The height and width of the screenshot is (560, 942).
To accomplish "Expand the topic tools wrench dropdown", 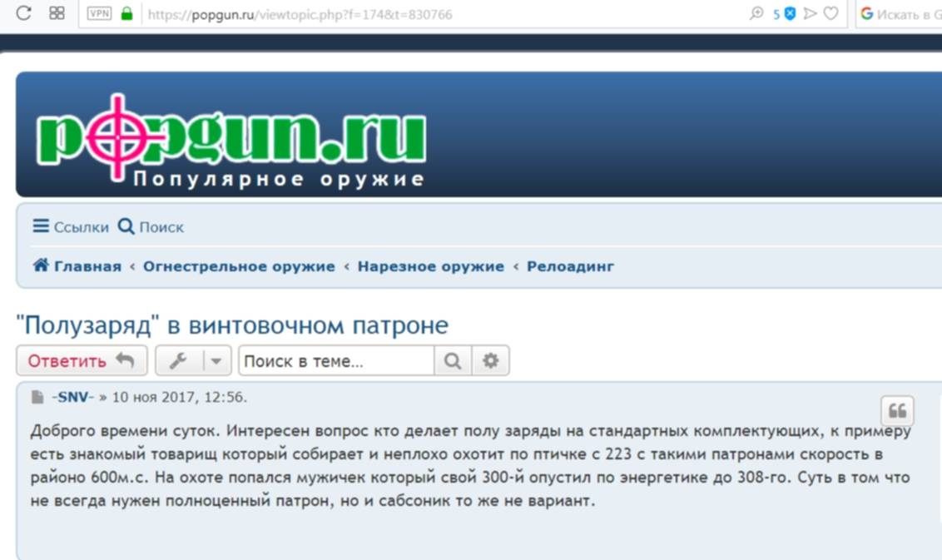I will (193, 361).
